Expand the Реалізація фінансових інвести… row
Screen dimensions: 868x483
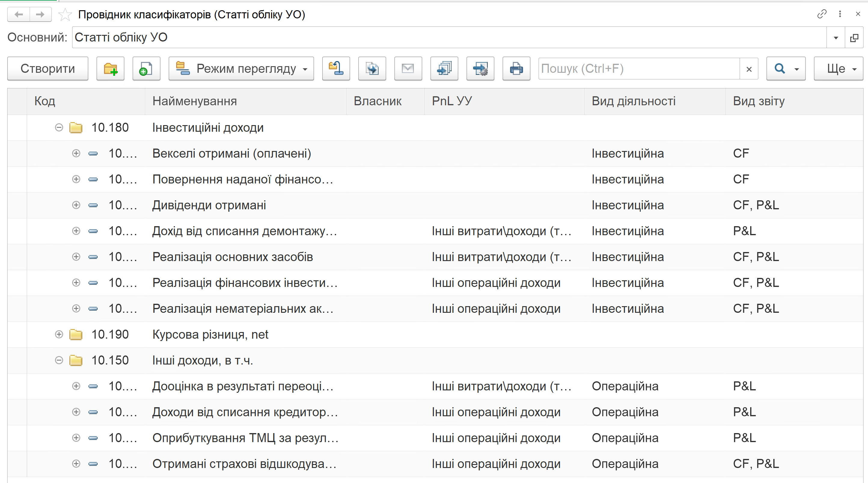[76, 283]
